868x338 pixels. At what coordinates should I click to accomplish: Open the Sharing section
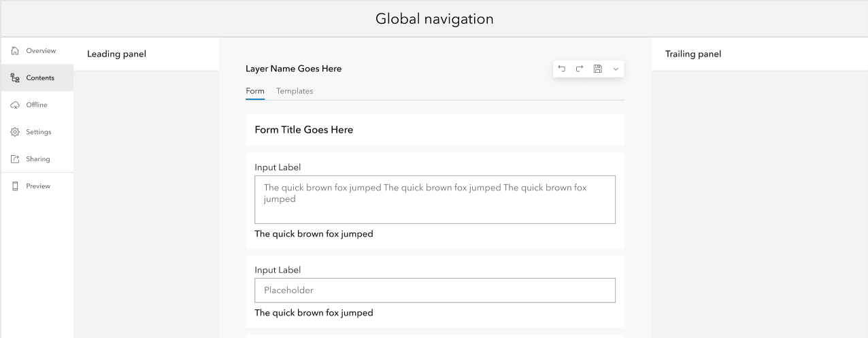pyautogui.click(x=37, y=159)
